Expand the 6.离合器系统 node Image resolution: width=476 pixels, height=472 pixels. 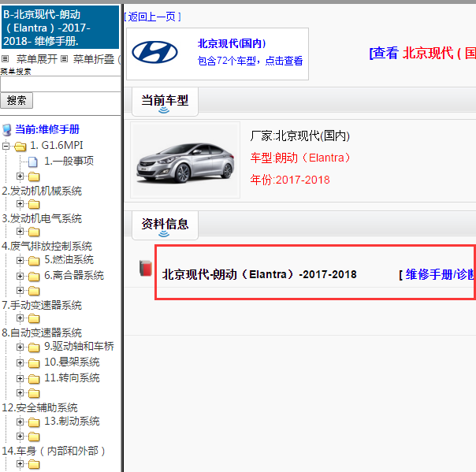(20, 277)
